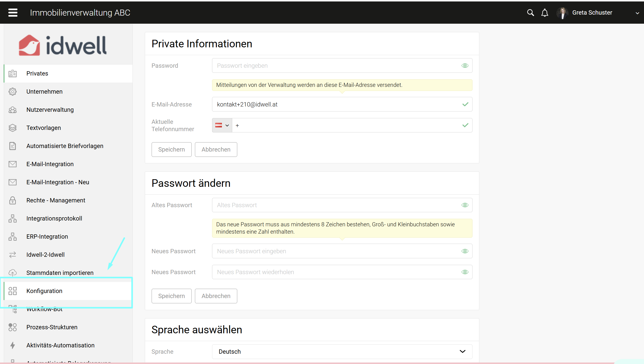Open the Sprache Deutsch dropdown
Image resolution: width=644 pixels, height=364 pixels.
point(342,352)
